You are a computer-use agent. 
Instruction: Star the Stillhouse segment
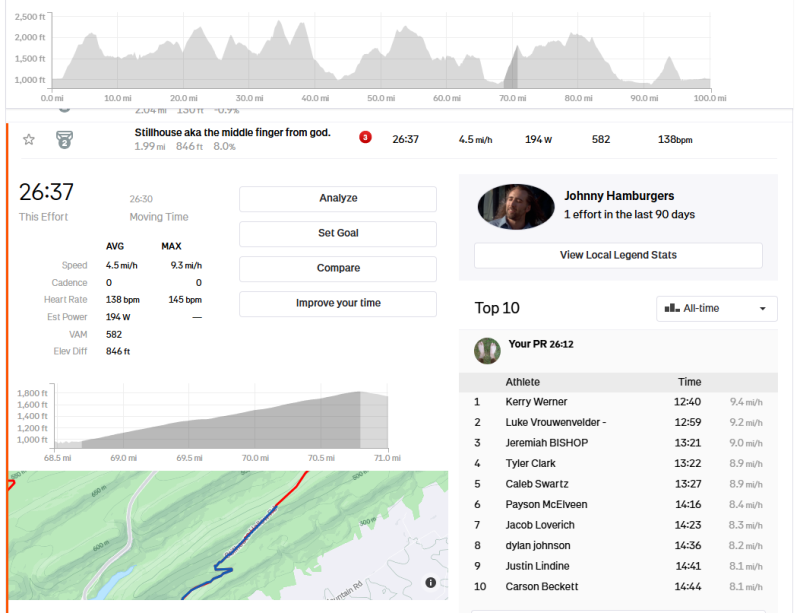point(29,140)
